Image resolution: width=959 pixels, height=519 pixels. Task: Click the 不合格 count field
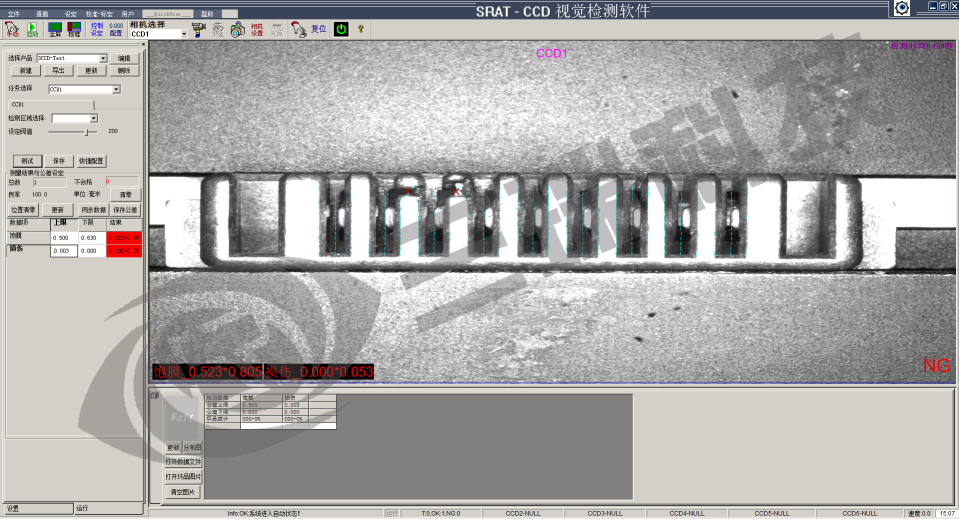point(122,182)
